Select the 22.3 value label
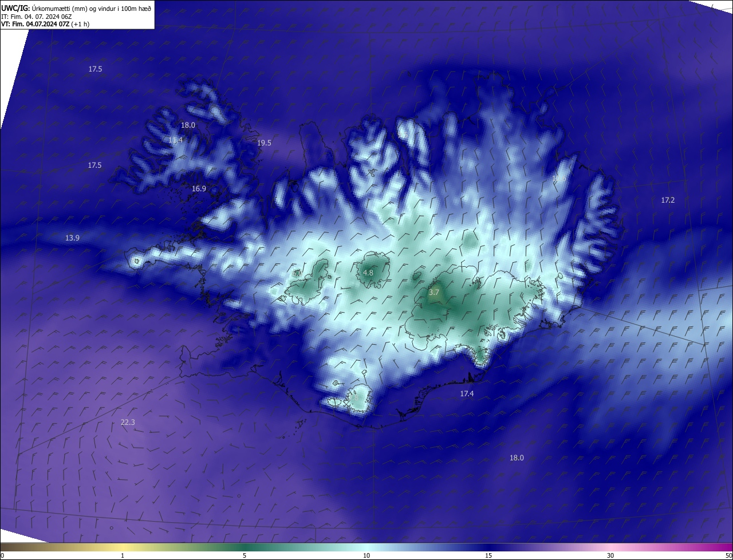 click(128, 423)
